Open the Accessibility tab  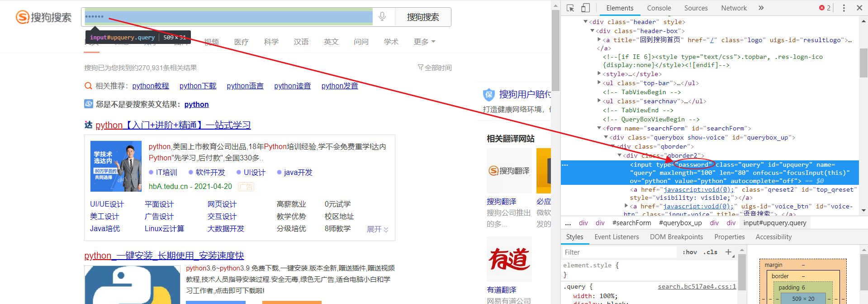773,237
